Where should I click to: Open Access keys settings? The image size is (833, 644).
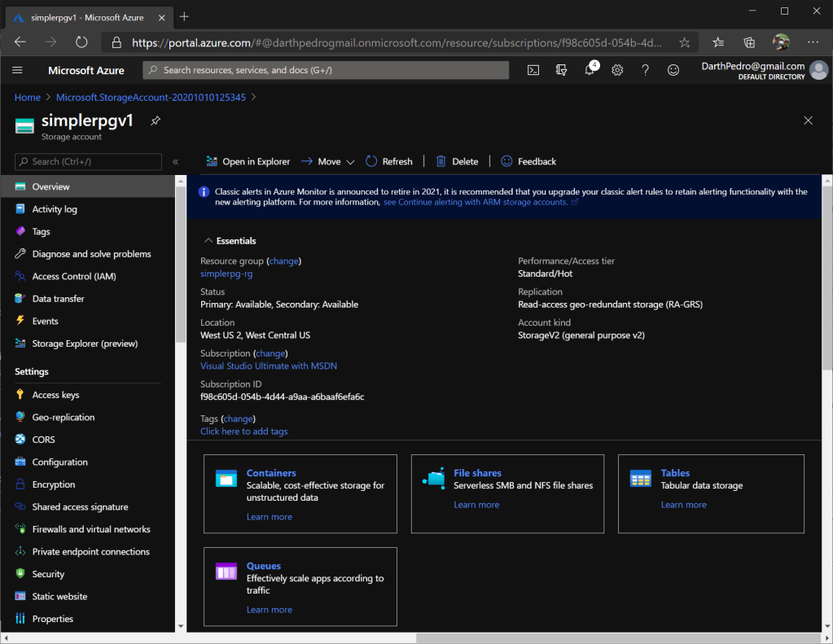click(55, 395)
